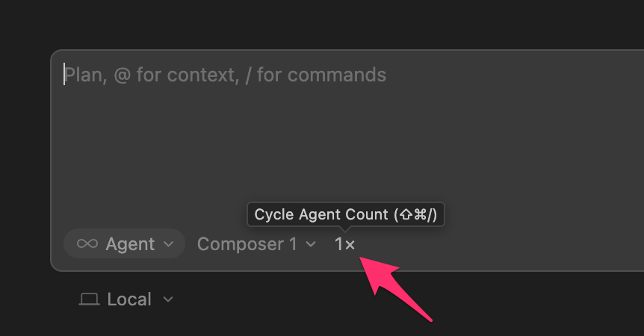644x336 pixels.
Task: Click the Agent label text
Action: pos(130,244)
